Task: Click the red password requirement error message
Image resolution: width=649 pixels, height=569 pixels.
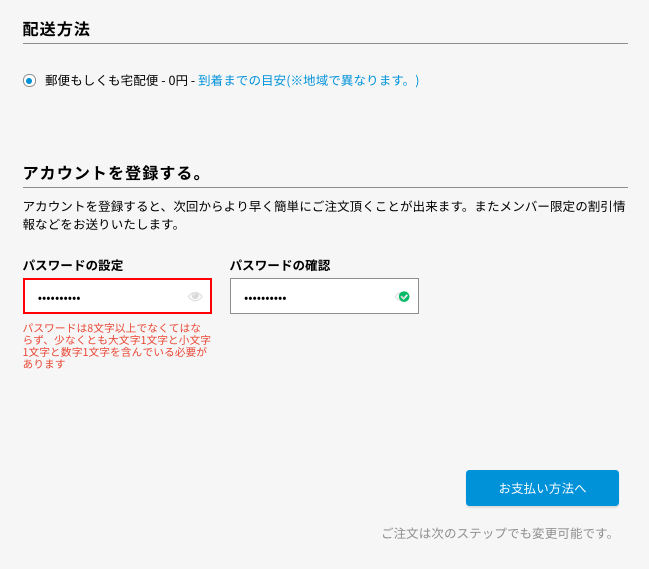Action: pos(117,346)
